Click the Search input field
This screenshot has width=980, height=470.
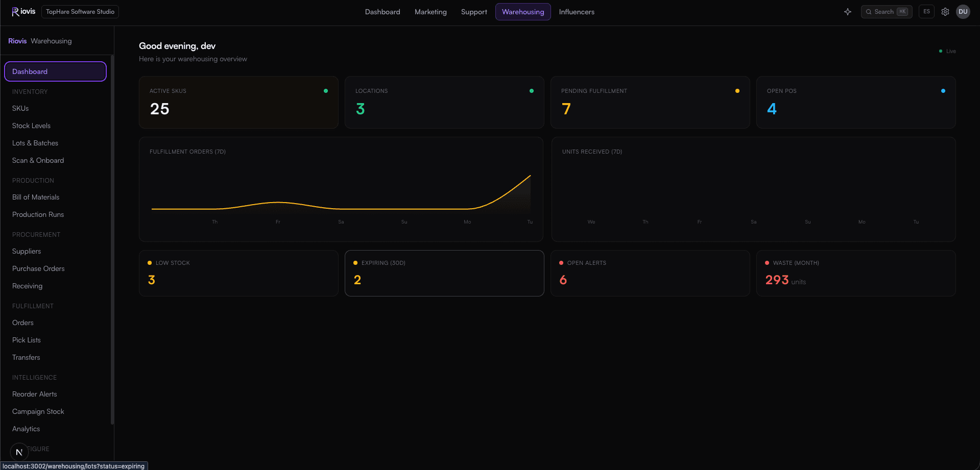(887, 12)
